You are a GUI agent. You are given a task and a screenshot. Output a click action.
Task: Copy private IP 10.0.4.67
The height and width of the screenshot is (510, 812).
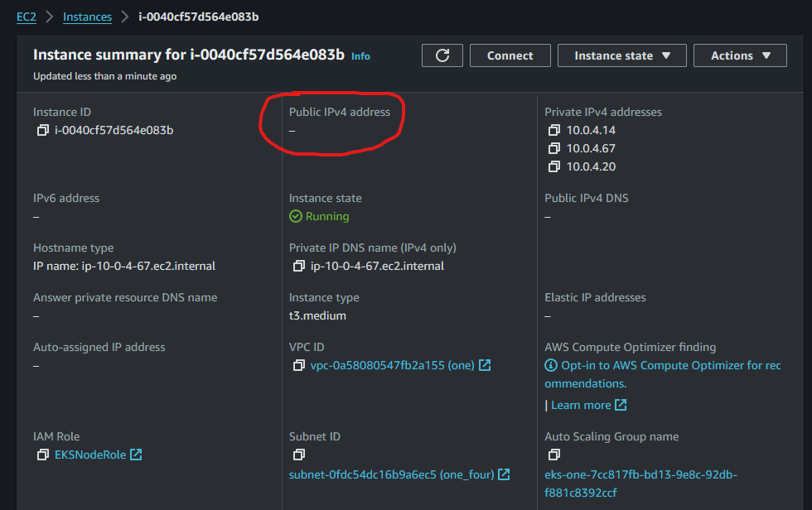(x=554, y=148)
